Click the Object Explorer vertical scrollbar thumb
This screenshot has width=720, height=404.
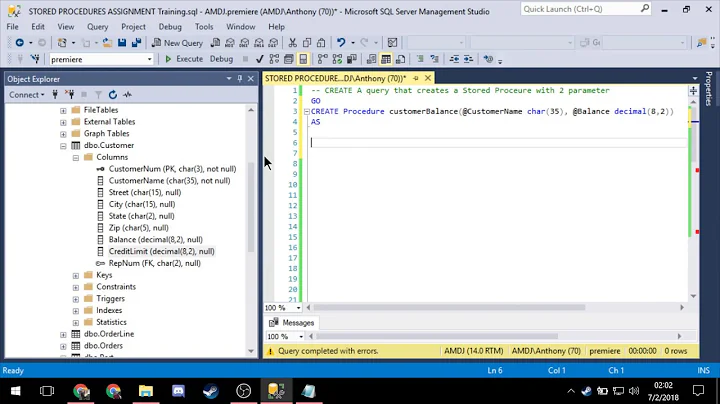(251, 207)
